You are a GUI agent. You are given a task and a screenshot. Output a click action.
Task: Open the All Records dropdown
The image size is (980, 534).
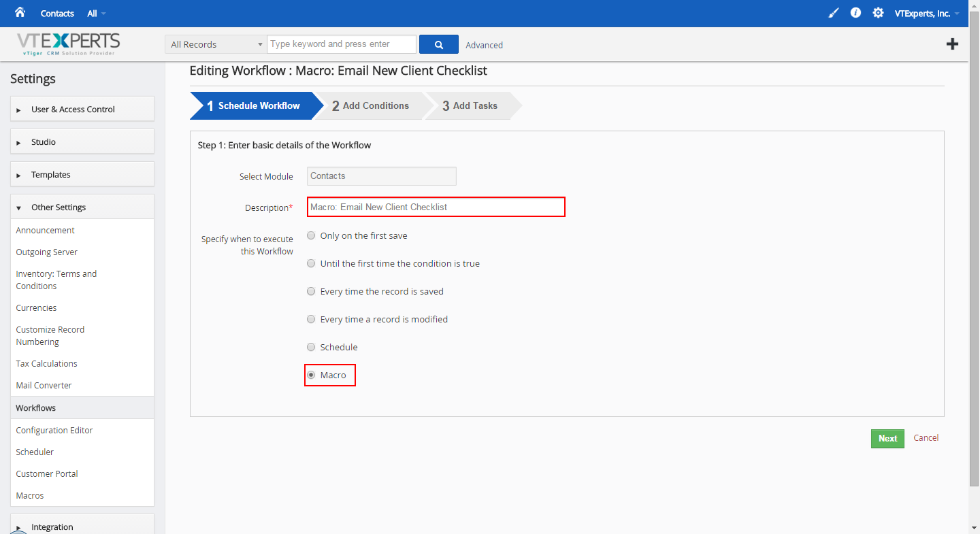216,44
